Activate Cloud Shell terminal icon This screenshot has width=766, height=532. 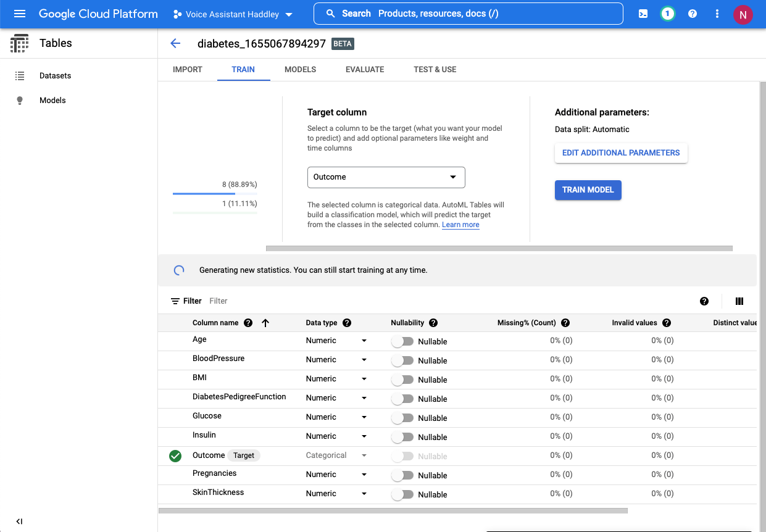click(x=643, y=14)
